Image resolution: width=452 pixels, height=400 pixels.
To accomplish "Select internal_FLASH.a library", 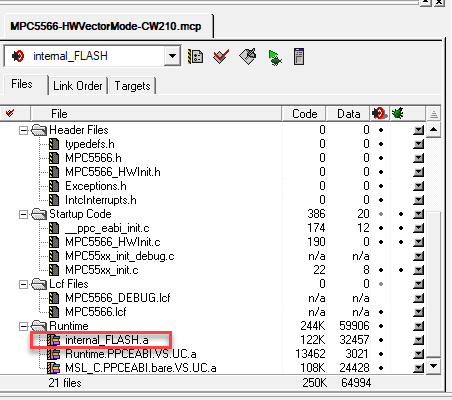I will tap(107, 340).
